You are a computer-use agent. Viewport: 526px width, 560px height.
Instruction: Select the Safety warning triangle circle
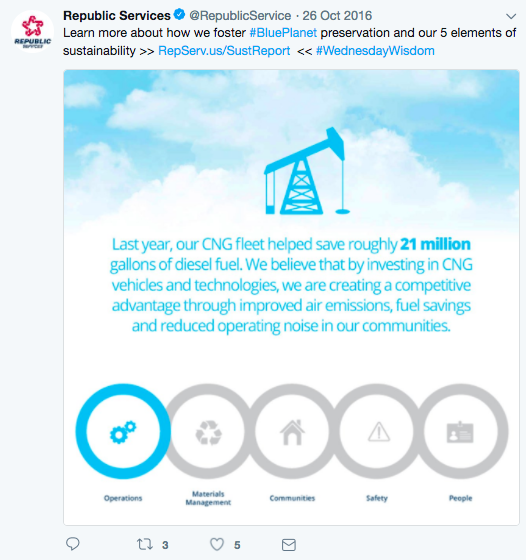378,431
